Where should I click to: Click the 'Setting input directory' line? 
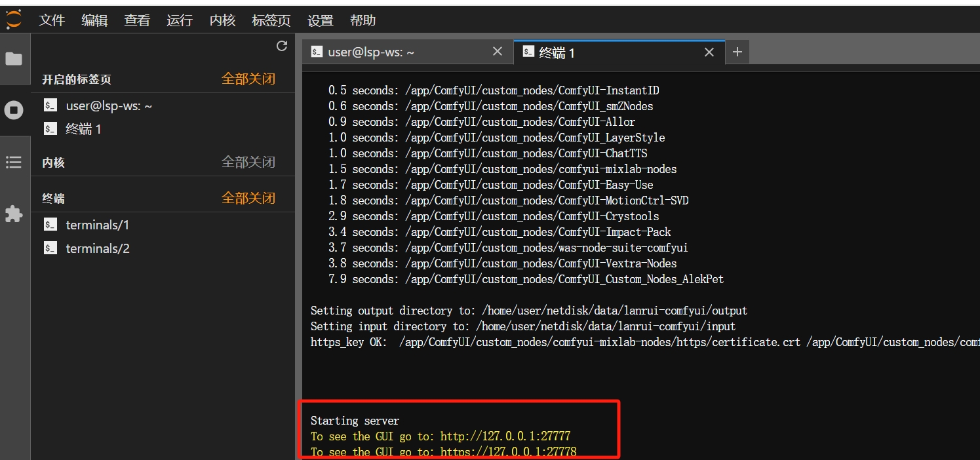(x=523, y=326)
